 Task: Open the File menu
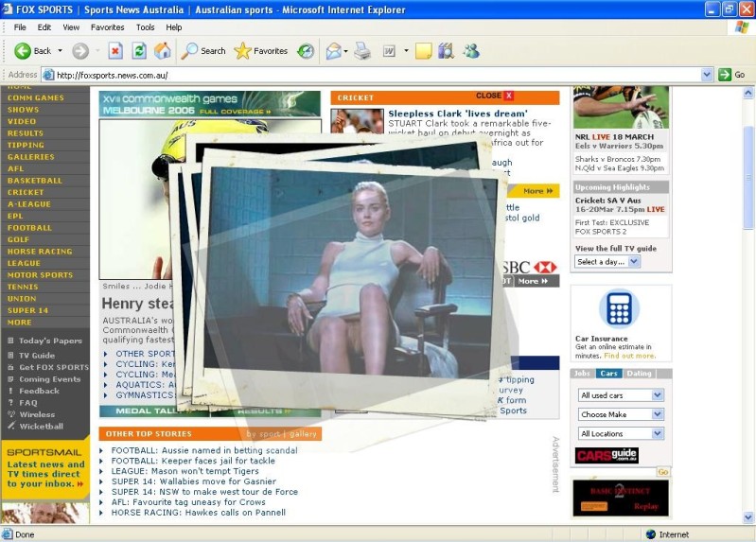20,27
